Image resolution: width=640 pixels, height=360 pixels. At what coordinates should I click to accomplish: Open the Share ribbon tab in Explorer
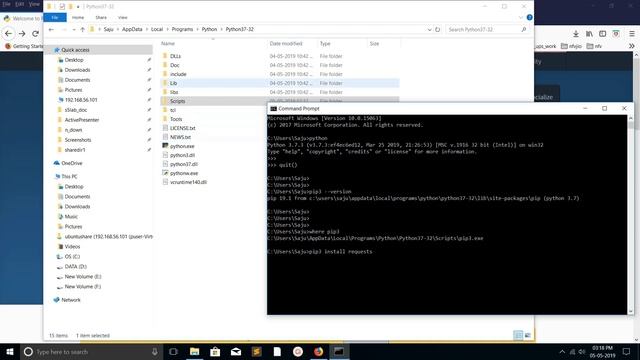101,18
